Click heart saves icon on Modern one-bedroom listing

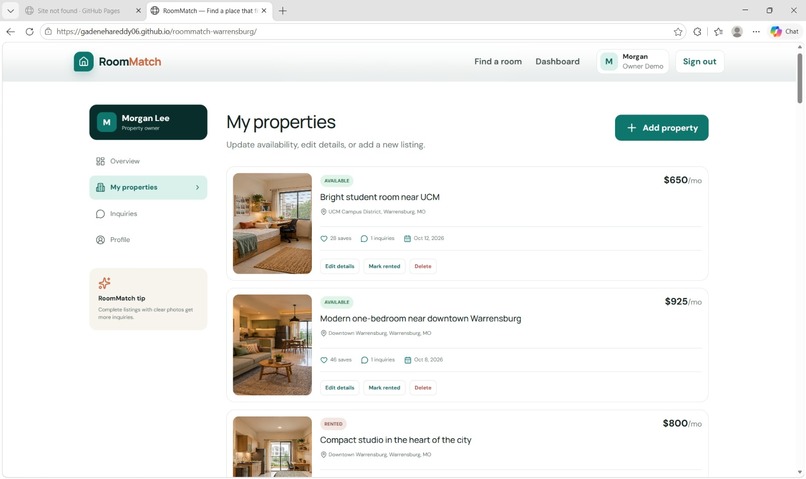pyautogui.click(x=324, y=360)
